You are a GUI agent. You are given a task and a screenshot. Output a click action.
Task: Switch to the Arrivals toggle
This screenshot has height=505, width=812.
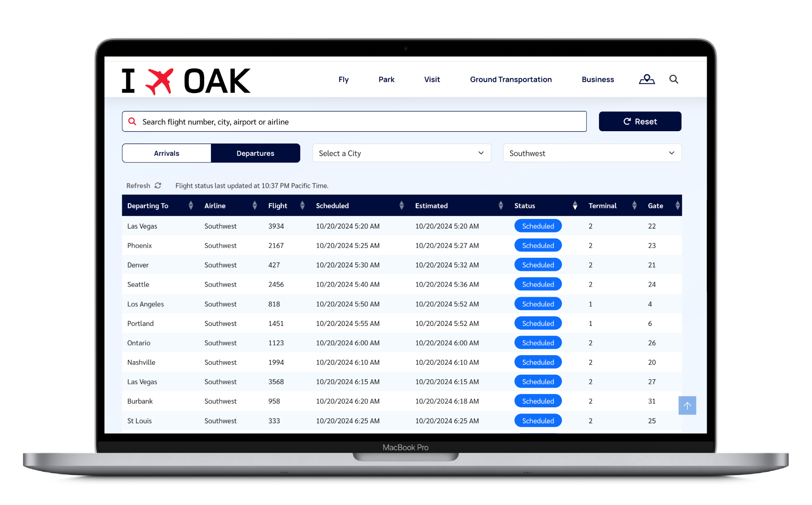click(x=167, y=153)
